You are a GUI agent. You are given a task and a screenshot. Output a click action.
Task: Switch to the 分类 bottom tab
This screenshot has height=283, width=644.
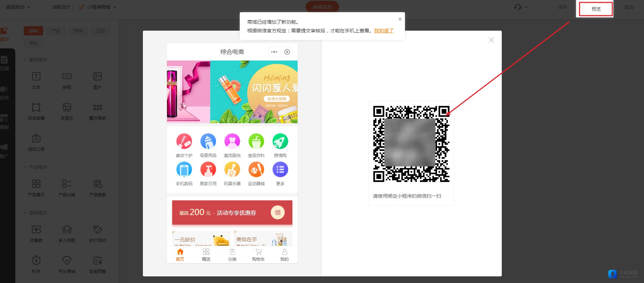(232, 255)
